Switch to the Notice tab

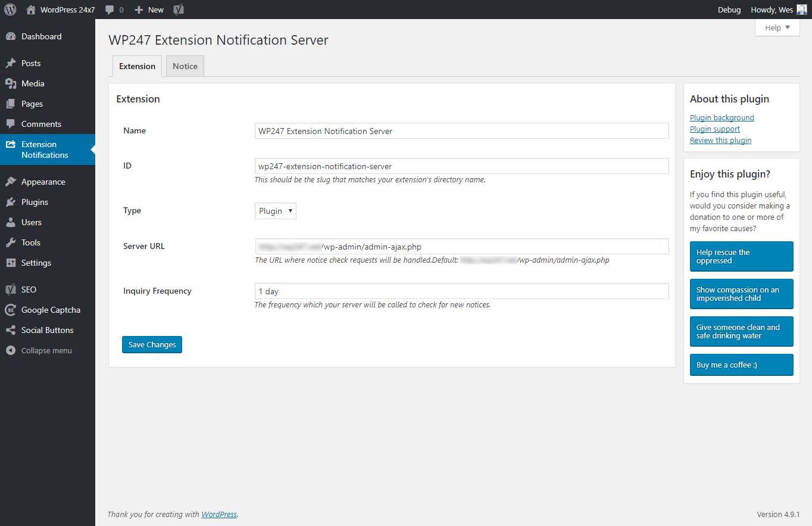(x=185, y=66)
